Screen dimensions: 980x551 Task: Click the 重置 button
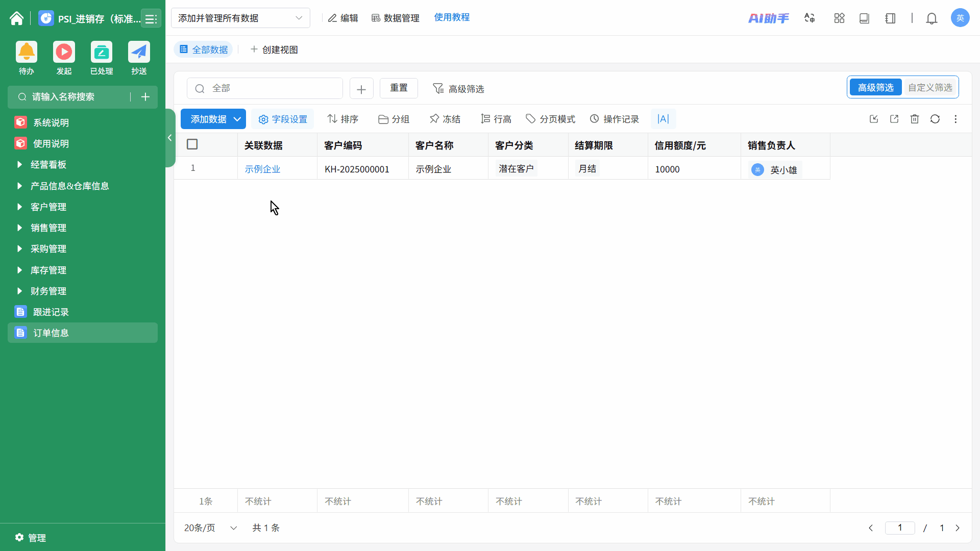click(399, 88)
